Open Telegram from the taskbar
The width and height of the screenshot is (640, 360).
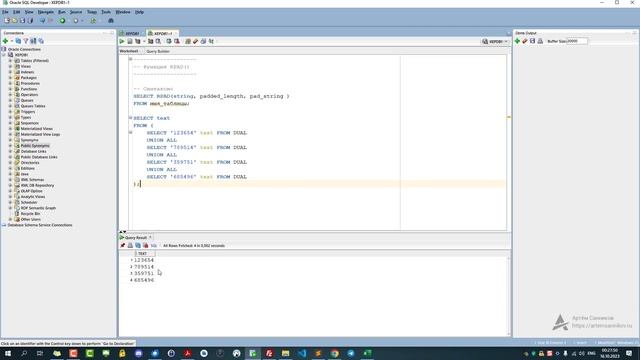coord(351,353)
